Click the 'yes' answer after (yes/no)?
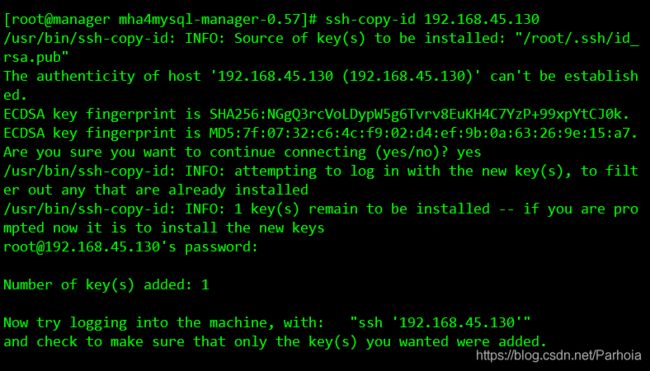The height and width of the screenshot is (371, 650). (468, 153)
